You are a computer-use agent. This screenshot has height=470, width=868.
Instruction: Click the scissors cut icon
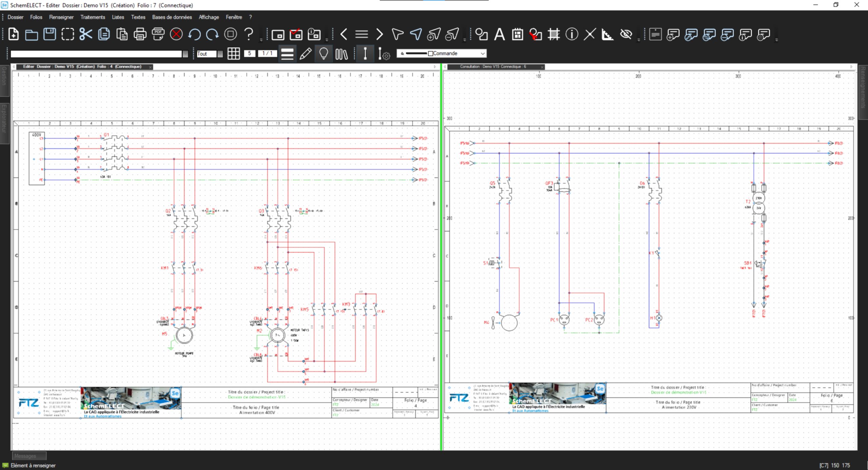coord(86,34)
